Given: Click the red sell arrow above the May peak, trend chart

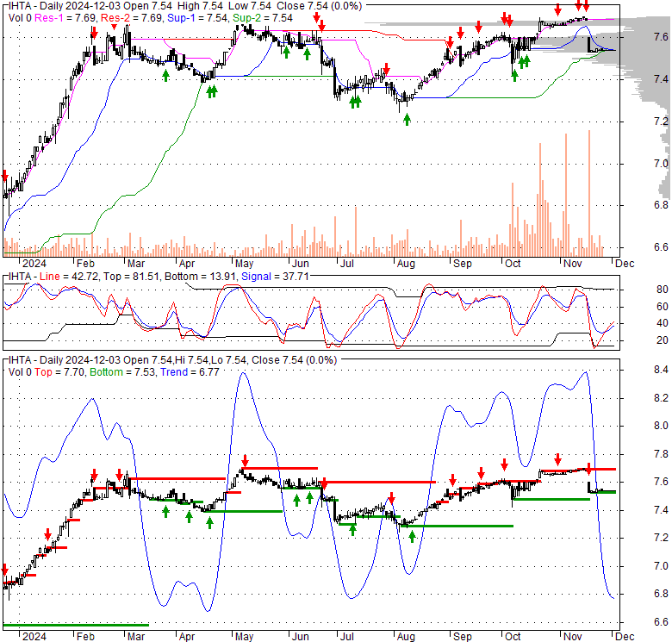Looking at the screenshot, I should 245,461.
